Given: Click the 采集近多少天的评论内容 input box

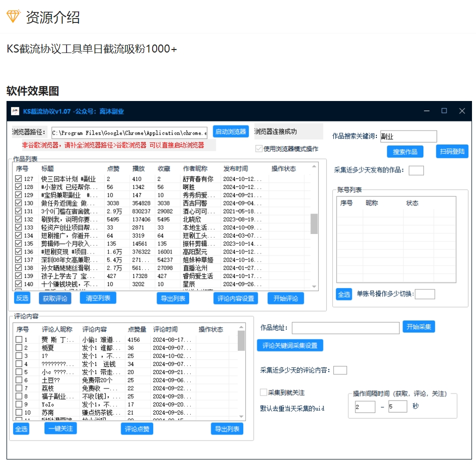Looking at the screenshot, I should pos(340,370).
